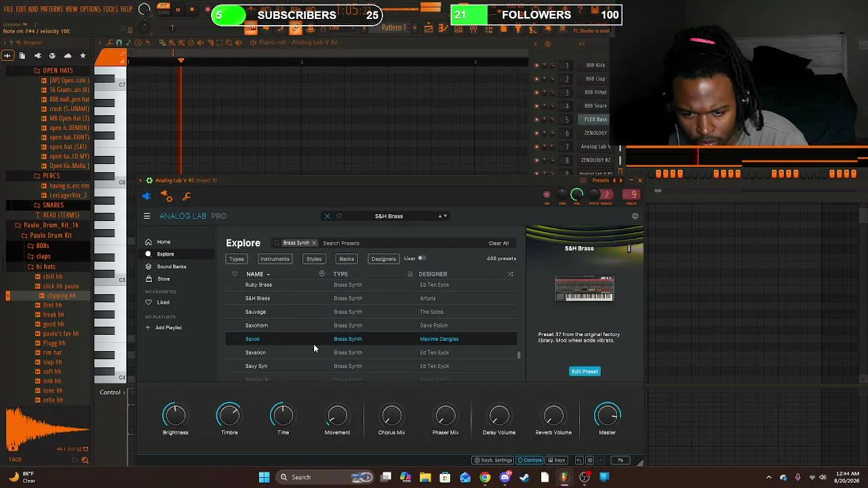Click the Edit Preset button
The height and width of the screenshot is (488, 868).
[585, 371]
